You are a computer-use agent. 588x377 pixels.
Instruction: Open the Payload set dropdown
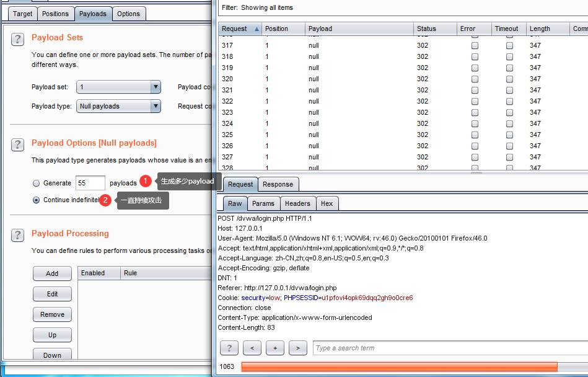pyautogui.click(x=118, y=87)
